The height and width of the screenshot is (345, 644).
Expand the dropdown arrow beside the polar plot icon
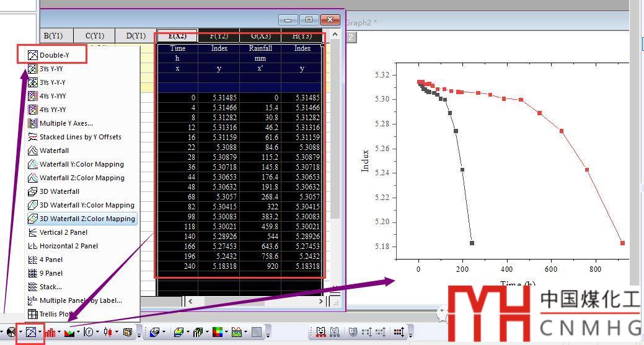[98, 333]
